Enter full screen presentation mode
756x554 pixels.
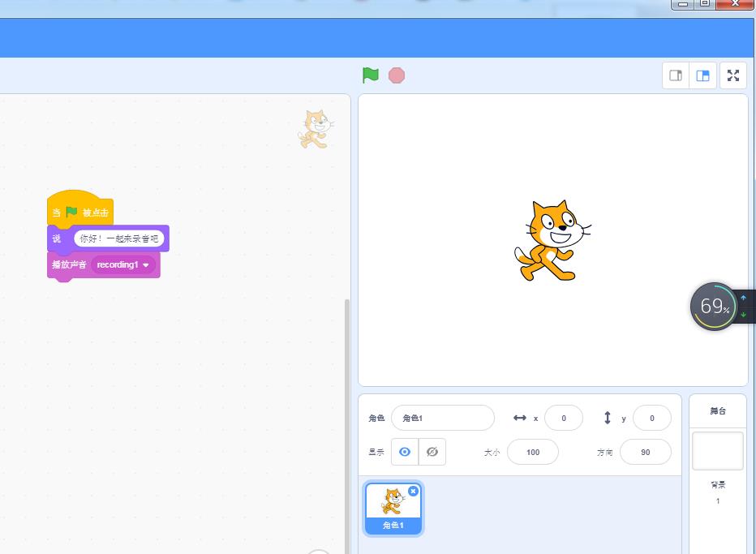(732, 75)
